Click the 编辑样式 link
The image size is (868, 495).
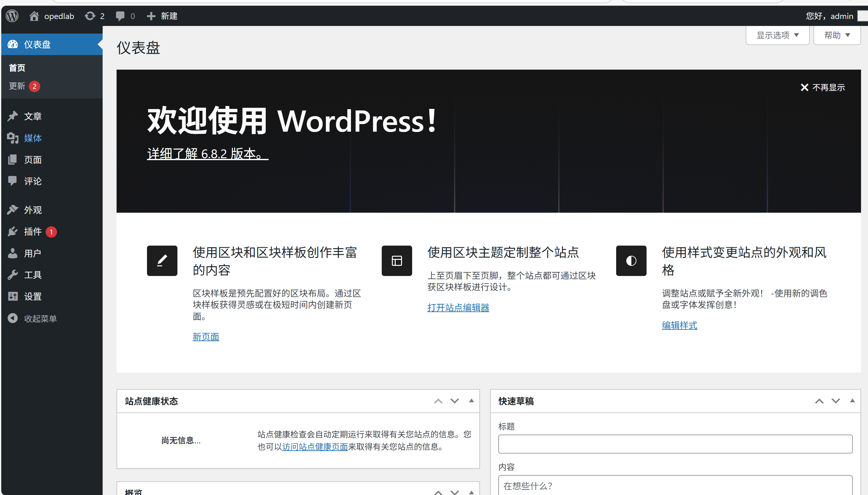680,325
